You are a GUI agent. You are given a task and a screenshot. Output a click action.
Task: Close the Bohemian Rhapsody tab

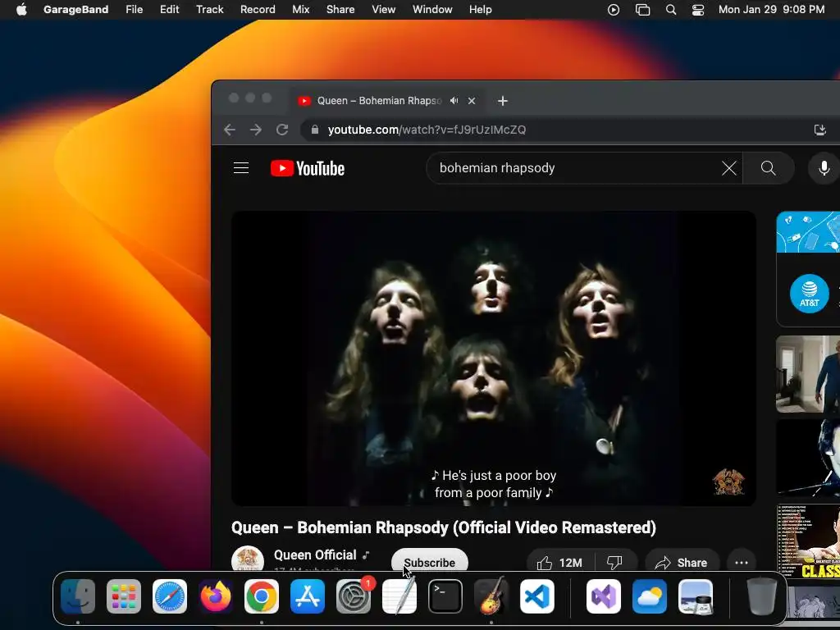[x=472, y=101]
